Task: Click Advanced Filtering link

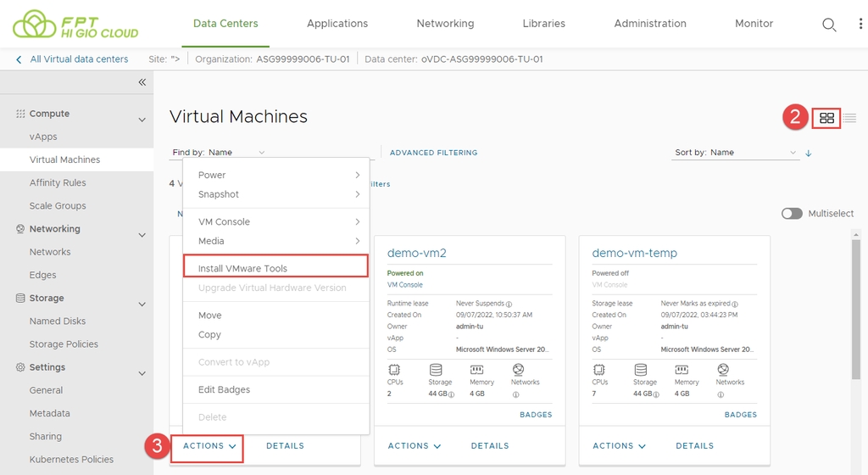Action: pos(433,153)
